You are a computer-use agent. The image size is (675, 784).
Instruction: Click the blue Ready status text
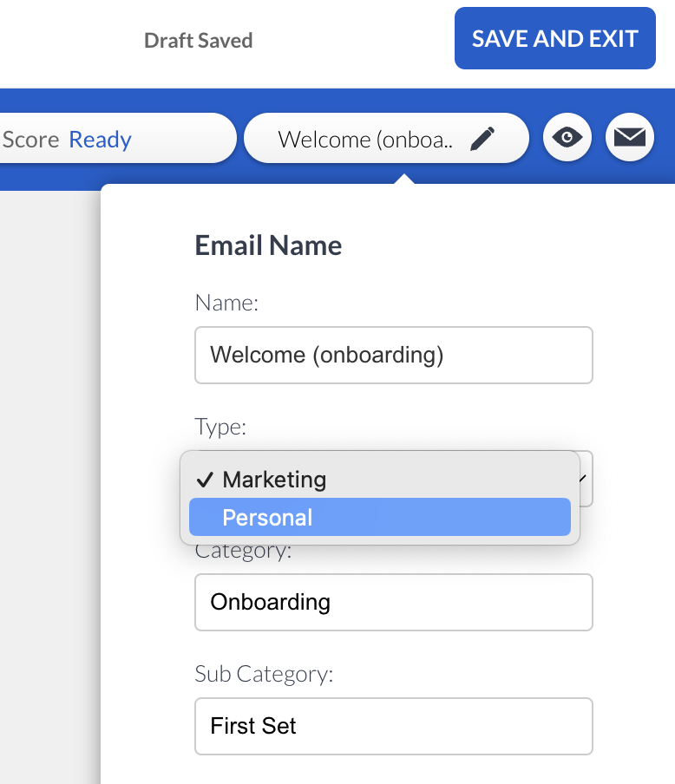click(101, 140)
